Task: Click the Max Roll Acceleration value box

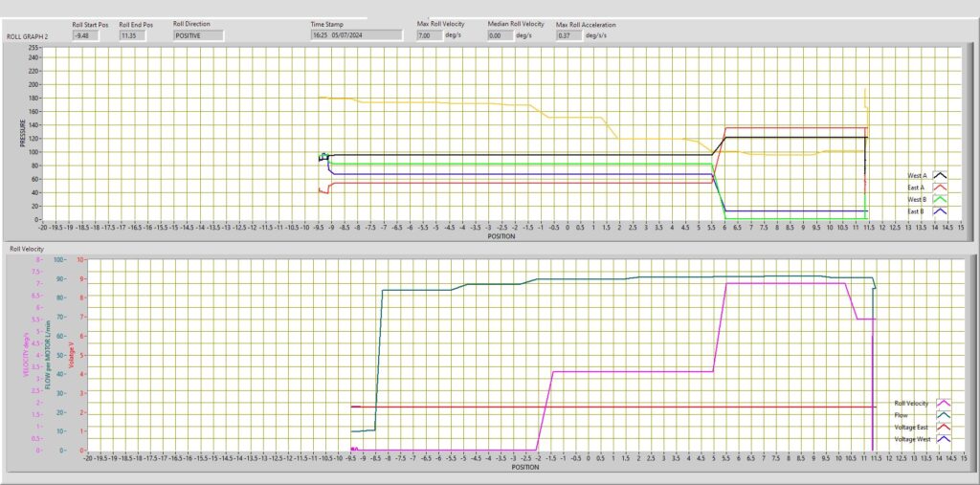Action: pos(569,35)
